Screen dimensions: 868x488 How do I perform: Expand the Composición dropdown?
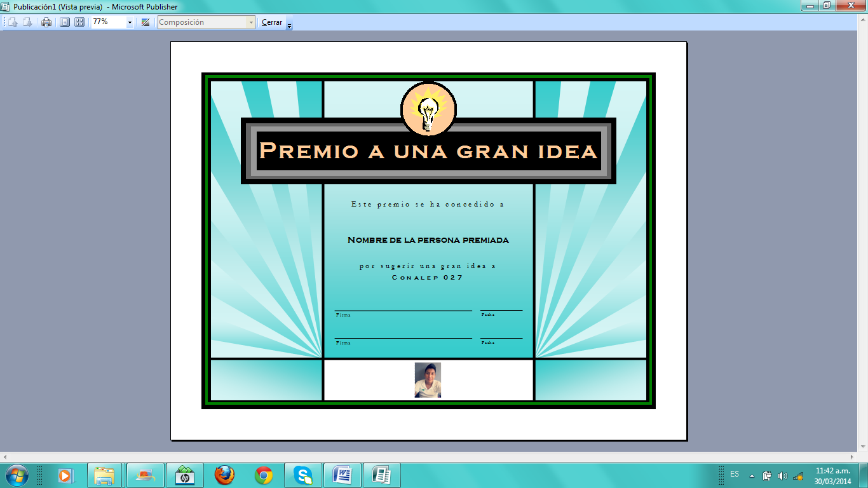tap(252, 21)
